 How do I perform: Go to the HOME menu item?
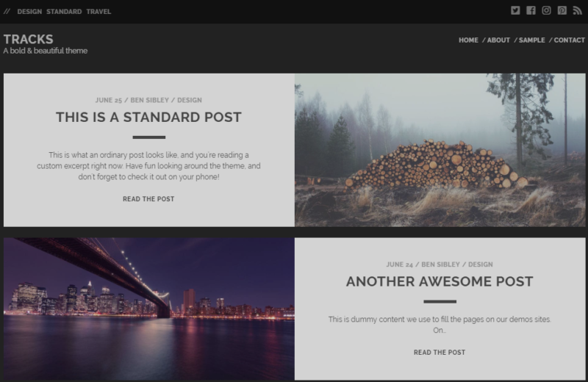[x=468, y=40]
